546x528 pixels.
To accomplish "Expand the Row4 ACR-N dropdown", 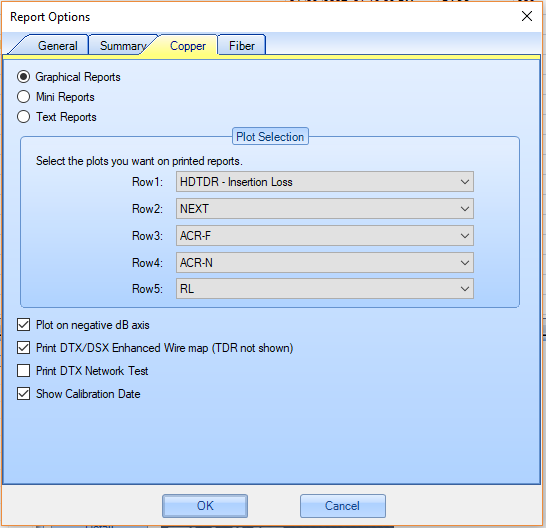I will pos(325,263).
